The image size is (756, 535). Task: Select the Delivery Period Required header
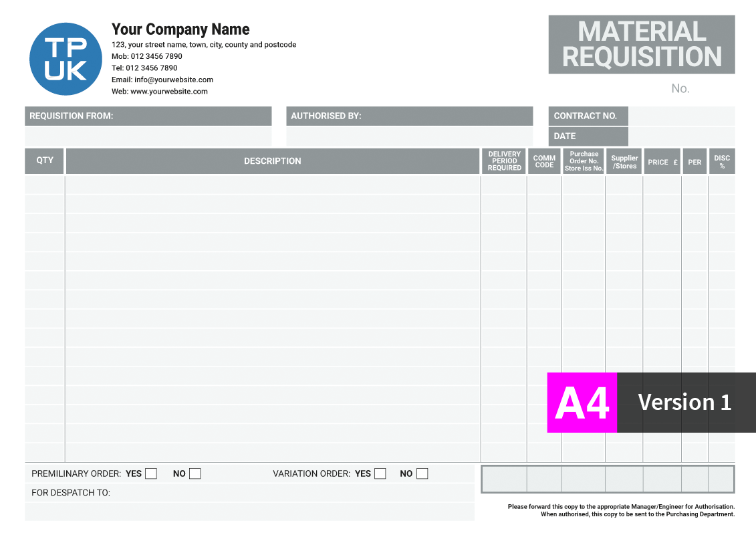(x=504, y=161)
